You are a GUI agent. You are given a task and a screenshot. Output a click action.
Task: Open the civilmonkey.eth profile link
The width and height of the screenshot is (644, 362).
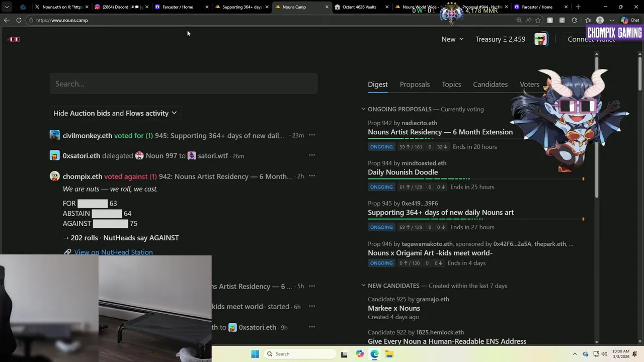coord(88,136)
